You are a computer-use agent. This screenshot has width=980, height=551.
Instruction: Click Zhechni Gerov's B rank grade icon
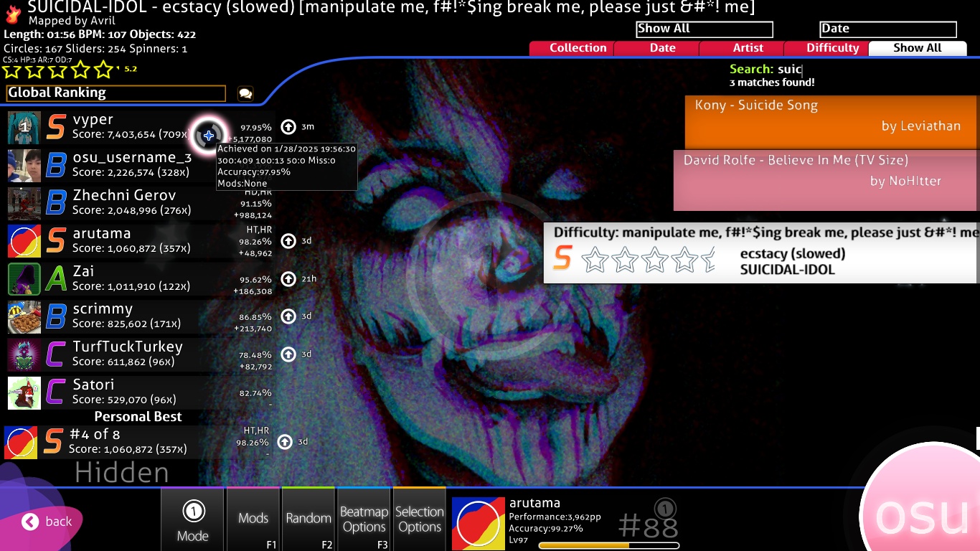pos(56,203)
